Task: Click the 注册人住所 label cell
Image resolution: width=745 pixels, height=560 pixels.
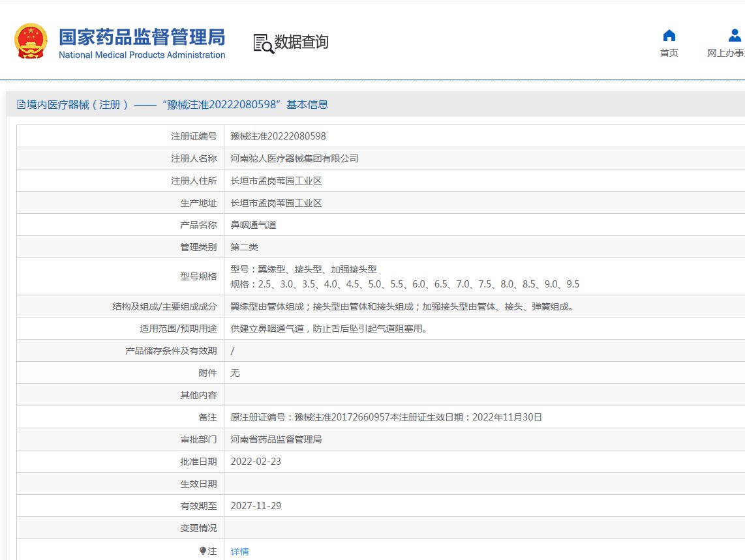Action: click(x=120, y=181)
